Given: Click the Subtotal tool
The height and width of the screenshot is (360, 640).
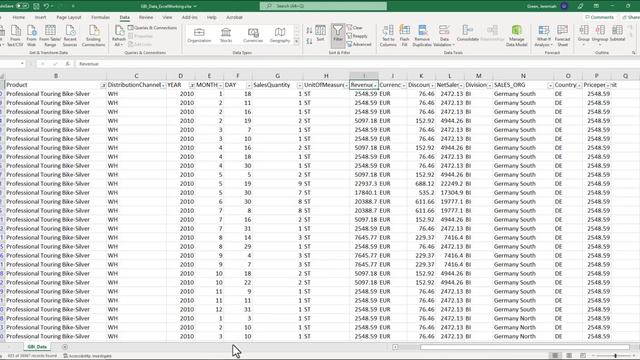Looking at the screenshot, I should (x=617, y=33).
